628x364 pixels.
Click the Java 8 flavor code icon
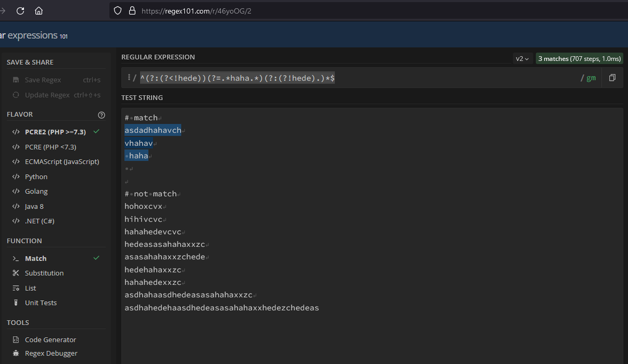[15, 206]
